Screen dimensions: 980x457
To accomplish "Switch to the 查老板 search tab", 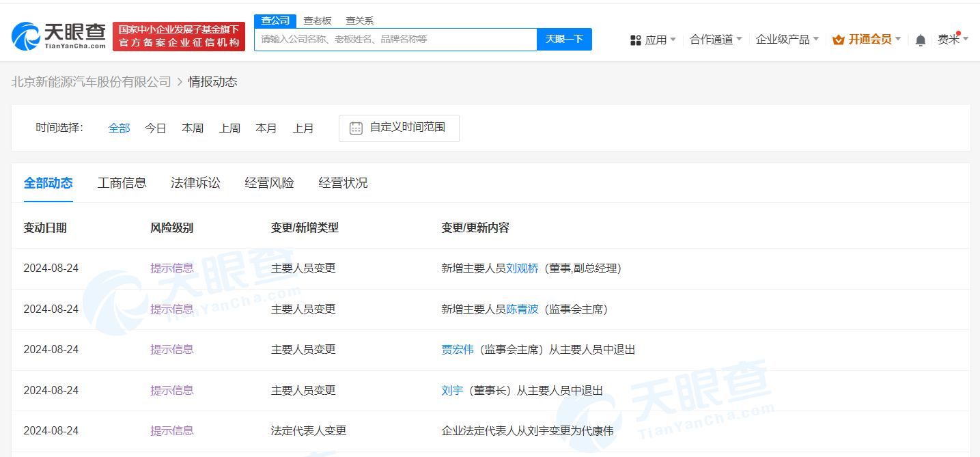I will (316, 20).
